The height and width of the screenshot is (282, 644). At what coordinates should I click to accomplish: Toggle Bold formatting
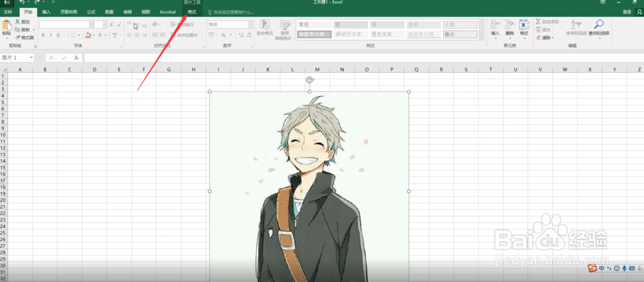click(43, 35)
